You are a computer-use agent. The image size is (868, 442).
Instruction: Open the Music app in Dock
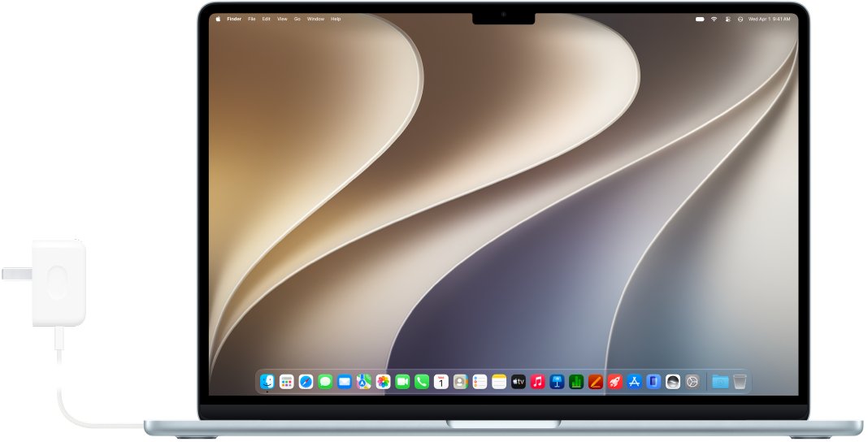pos(537,382)
